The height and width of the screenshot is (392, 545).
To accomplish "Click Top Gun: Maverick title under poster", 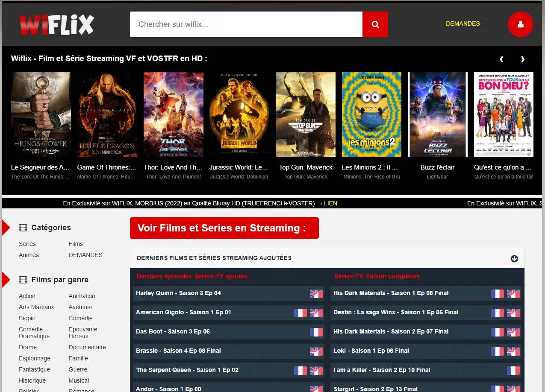I will point(306,167).
